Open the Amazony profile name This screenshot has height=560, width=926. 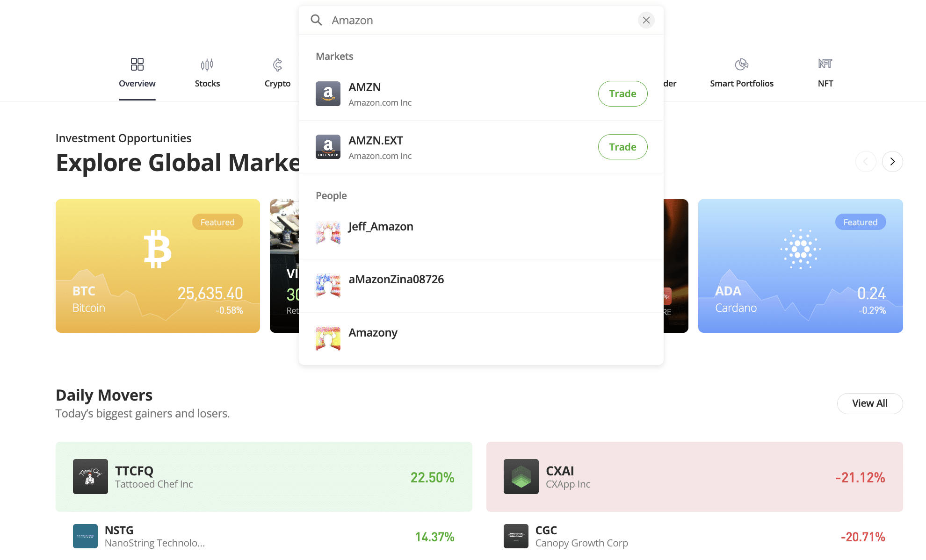click(x=373, y=333)
